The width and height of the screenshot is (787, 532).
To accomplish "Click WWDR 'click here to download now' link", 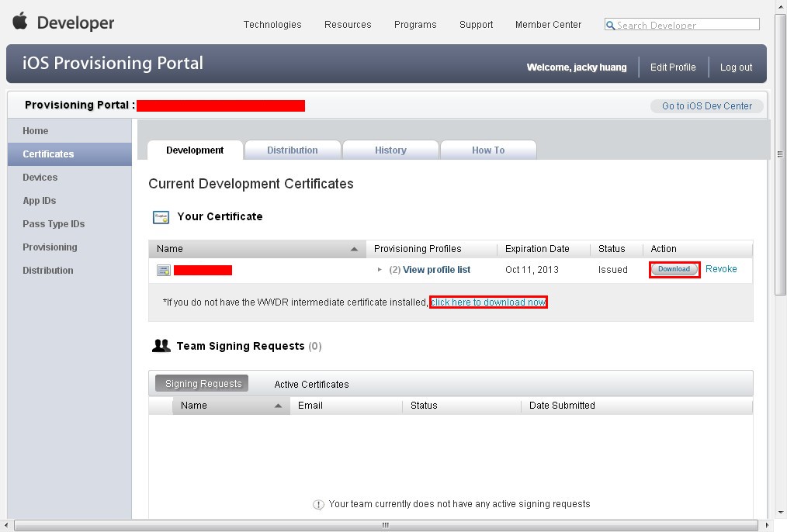I will (x=488, y=302).
